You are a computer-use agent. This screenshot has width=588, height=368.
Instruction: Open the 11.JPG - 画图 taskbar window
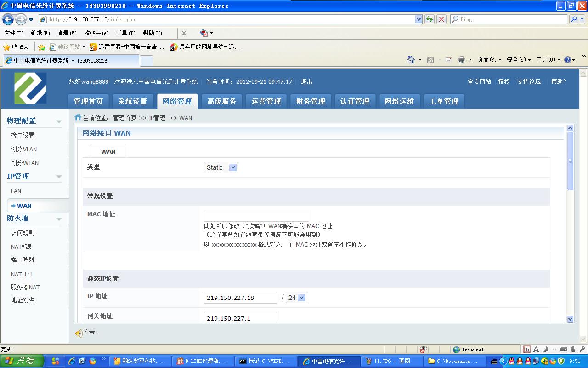pyautogui.click(x=392, y=361)
